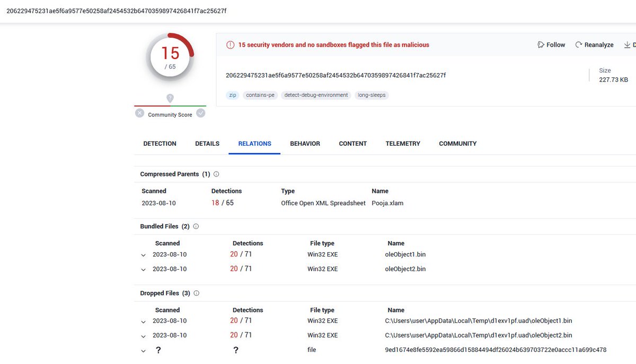Downvote the file with the Community Score X

click(x=139, y=113)
